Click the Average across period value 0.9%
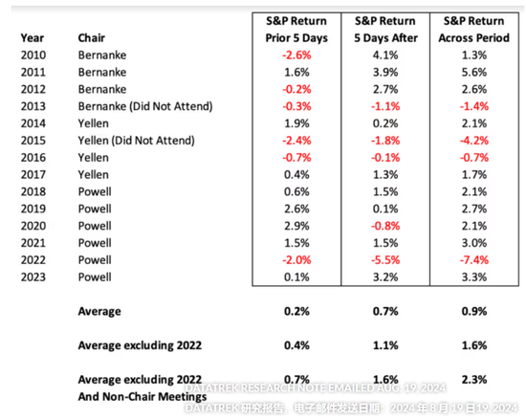 474,311
